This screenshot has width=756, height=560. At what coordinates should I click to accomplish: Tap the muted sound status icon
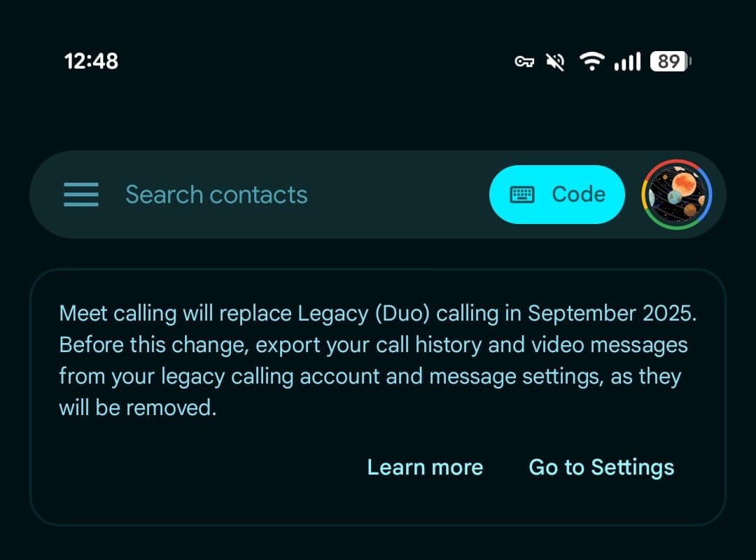pyautogui.click(x=555, y=62)
